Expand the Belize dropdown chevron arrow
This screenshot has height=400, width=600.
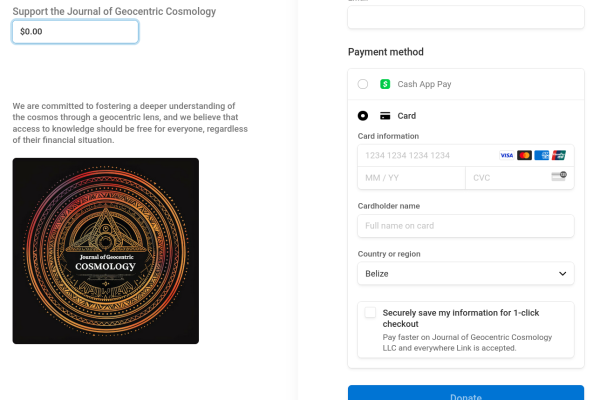(562, 273)
